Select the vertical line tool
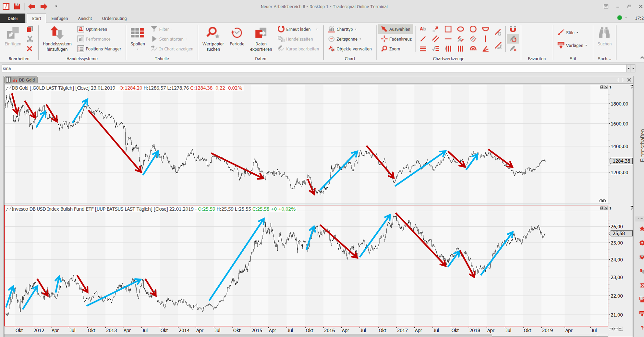This screenshot has width=644, height=337. tap(485, 39)
